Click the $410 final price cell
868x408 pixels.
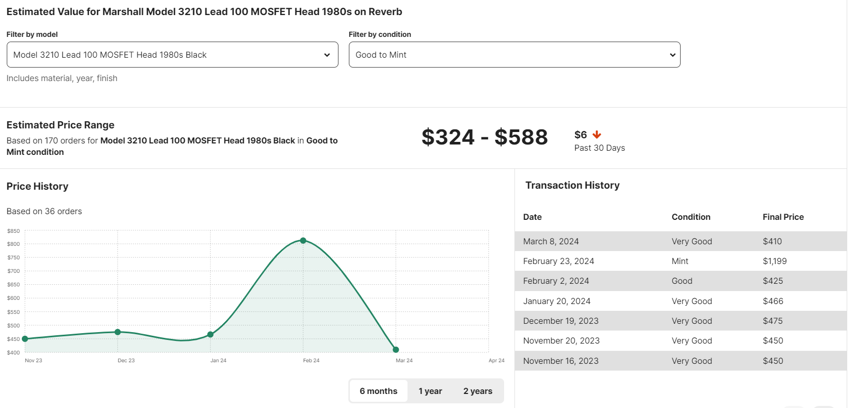pyautogui.click(x=772, y=241)
